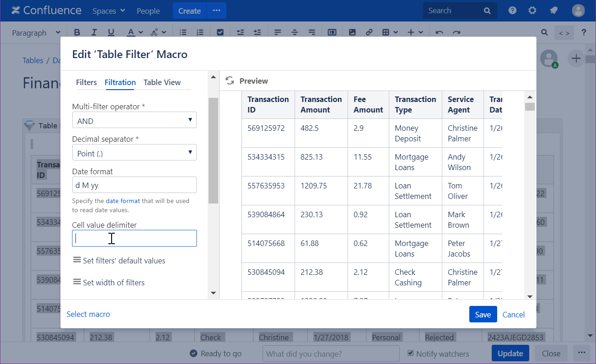Open the Multi-filter operator dropdown
This screenshot has height=364, width=596.
(x=134, y=120)
